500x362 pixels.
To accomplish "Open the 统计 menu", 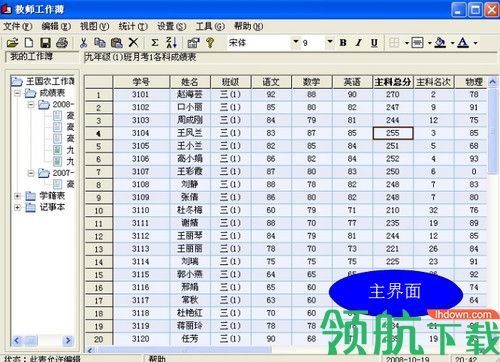I will click(133, 26).
